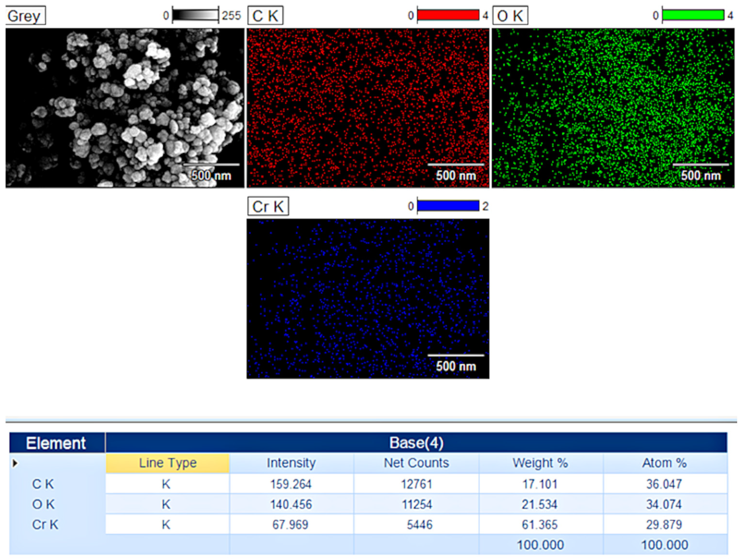This screenshot has width=741, height=560.
Task: Select the red carbon map thumbnail
Action: [x=368, y=108]
